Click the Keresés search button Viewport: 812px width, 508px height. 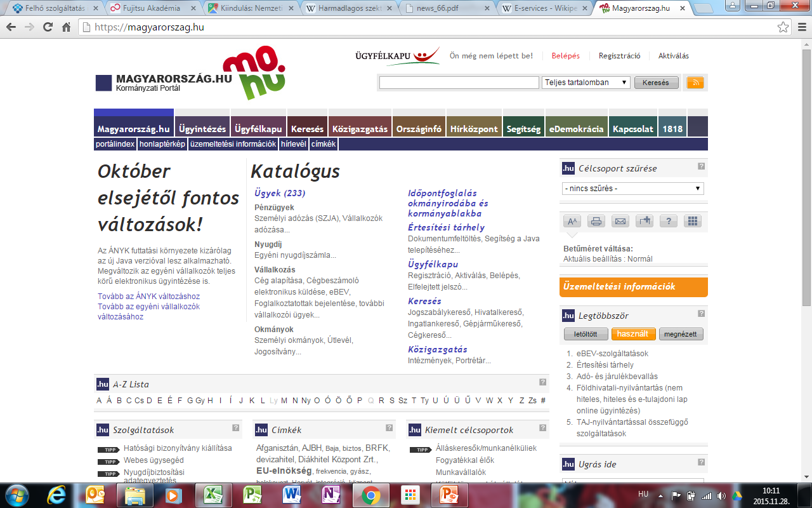pyautogui.click(x=656, y=83)
